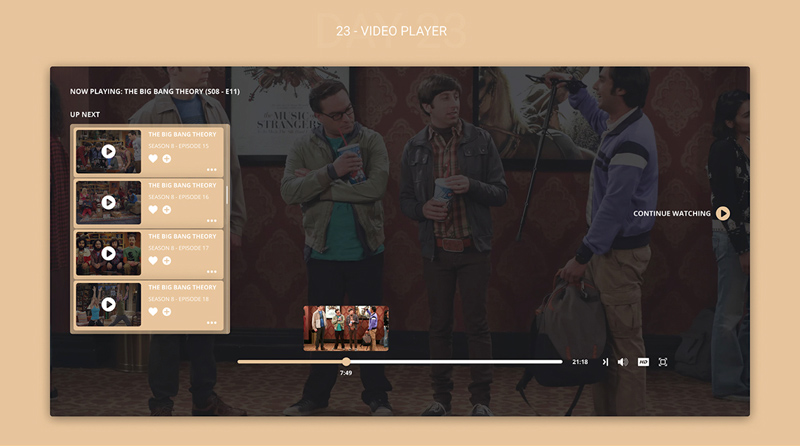Screen dimensions: 800x446
Task: Click the Season 8 - Episode 15 label
Action: tap(179, 146)
